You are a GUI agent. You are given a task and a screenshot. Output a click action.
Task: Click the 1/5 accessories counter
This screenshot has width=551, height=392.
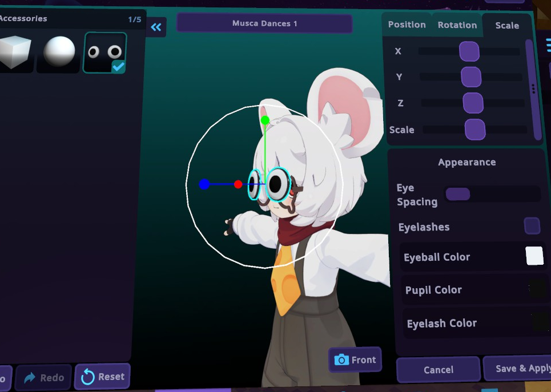135,19
